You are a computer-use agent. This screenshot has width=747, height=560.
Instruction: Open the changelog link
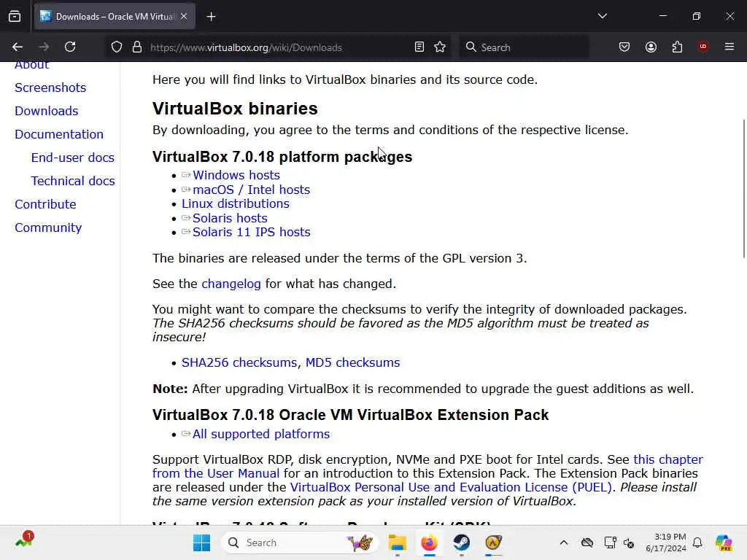231,284
